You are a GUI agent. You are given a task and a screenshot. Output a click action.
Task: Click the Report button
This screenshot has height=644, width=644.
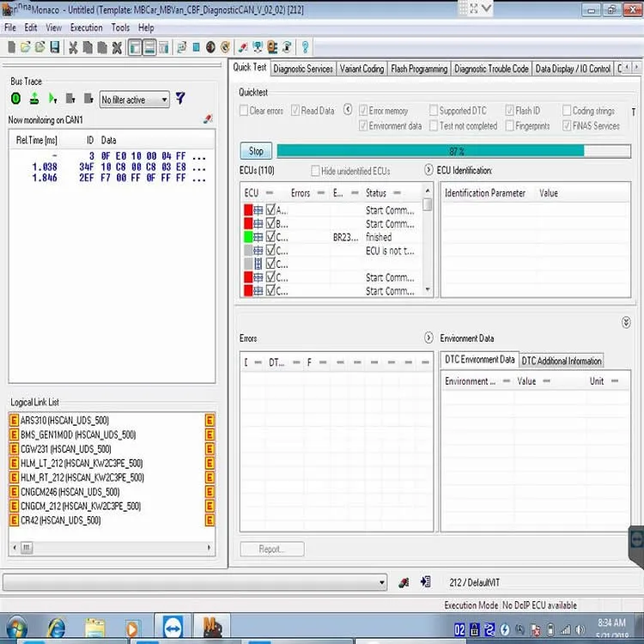point(271,549)
